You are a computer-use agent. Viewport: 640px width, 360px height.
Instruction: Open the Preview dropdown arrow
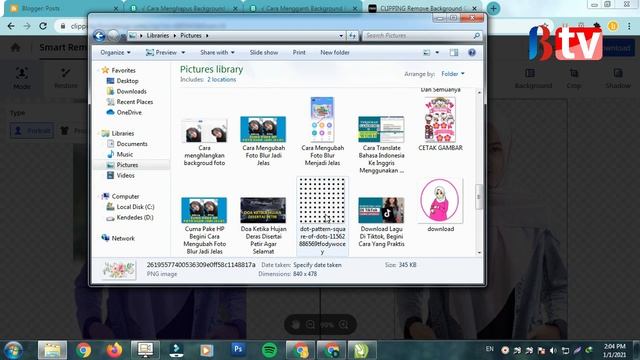[x=183, y=53]
